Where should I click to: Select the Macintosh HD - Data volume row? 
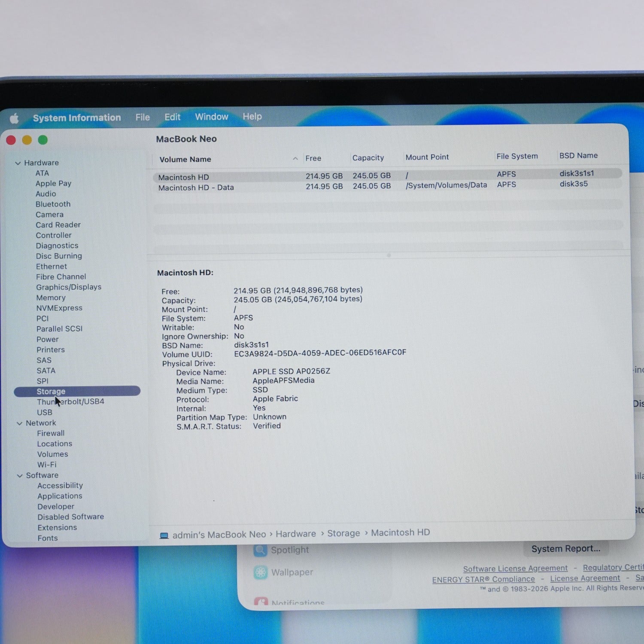coord(388,186)
